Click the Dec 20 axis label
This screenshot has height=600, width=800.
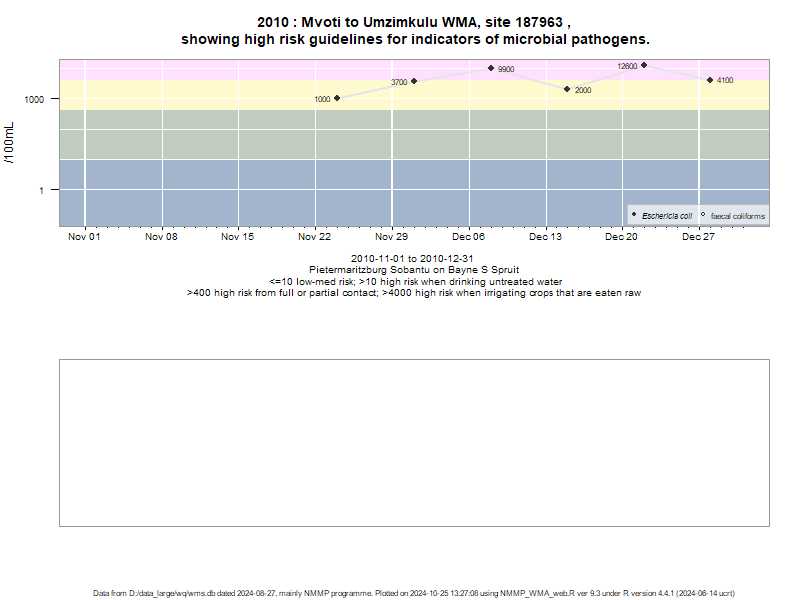621,237
